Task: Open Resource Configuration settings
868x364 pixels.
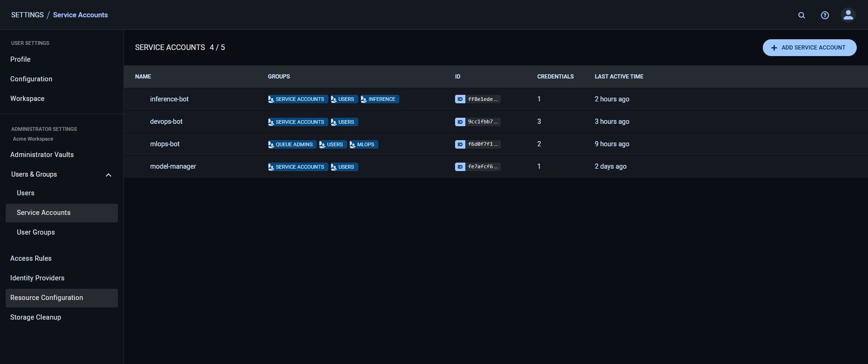Action: click(x=47, y=298)
